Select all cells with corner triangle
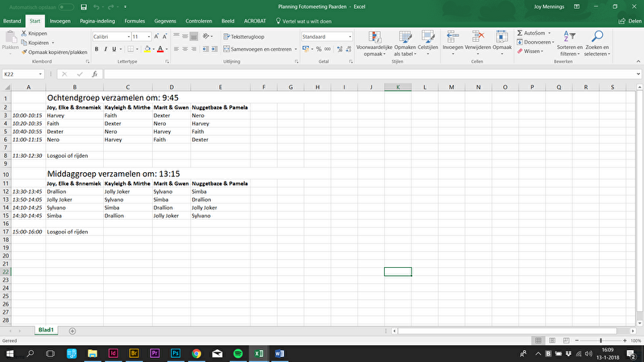The width and height of the screenshot is (644, 362). 7,87
